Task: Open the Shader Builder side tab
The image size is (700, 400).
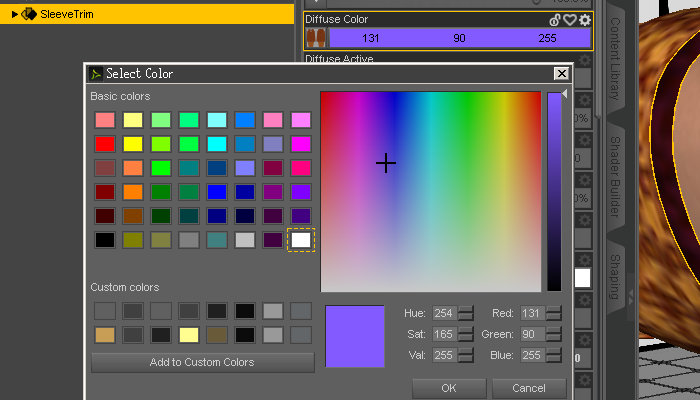Action: 615,177
